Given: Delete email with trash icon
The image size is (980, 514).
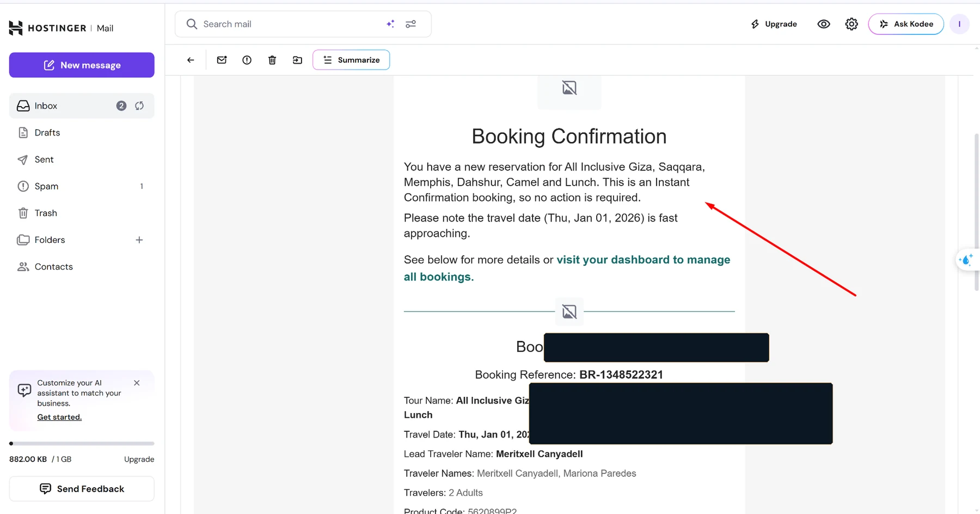Looking at the screenshot, I should 272,60.
